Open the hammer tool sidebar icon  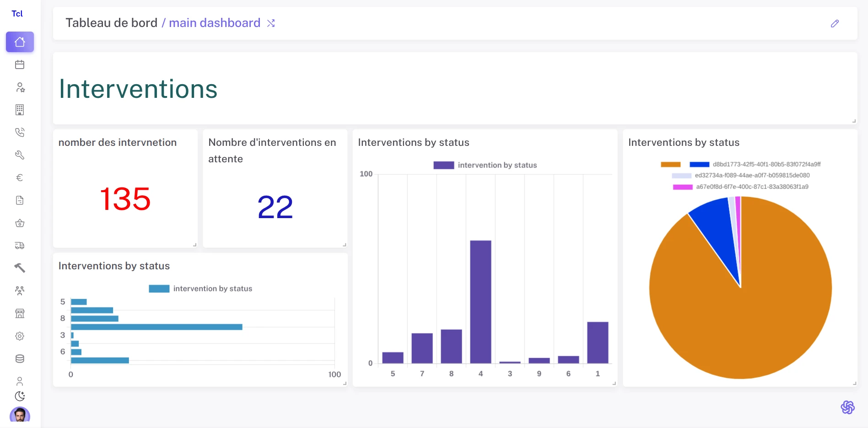click(20, 268)
